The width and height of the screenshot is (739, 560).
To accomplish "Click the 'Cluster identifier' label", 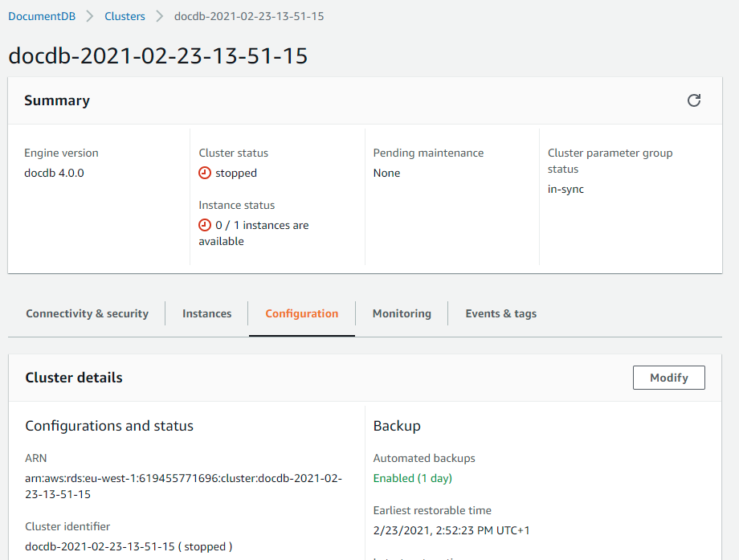I will pyautogui.click(x=67, y=526).
